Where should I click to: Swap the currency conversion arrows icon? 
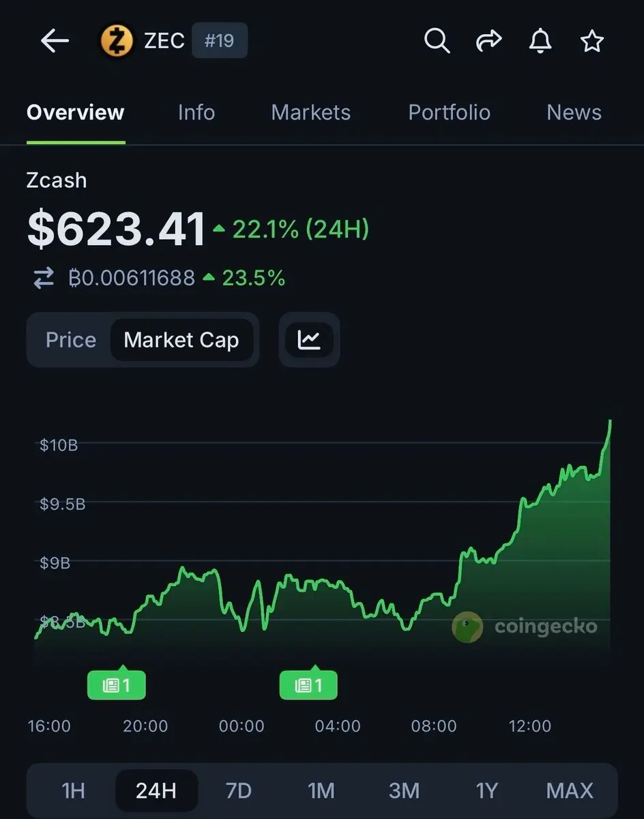pos(44,278)
